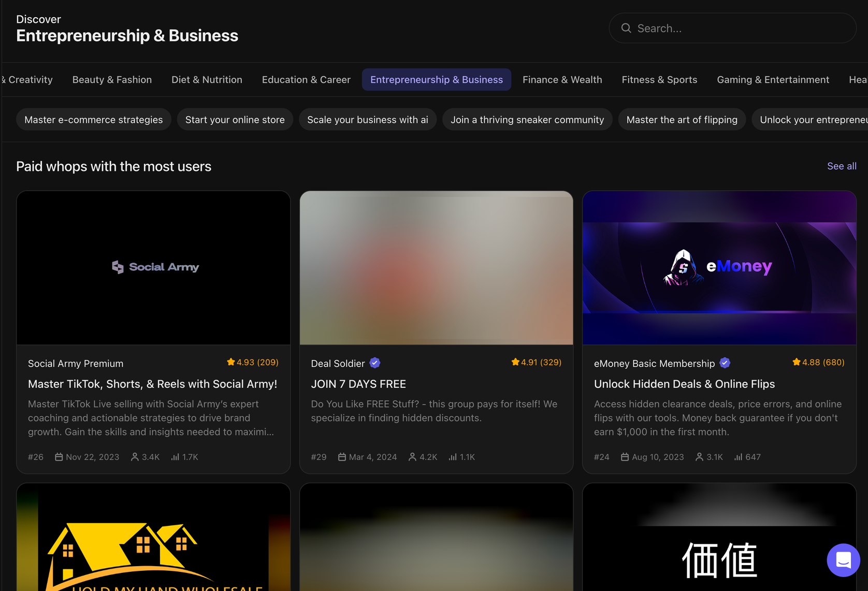The height and width of the screenshot is (591, 868).
Task: Click calendar icon beside Nov 22, 2023
Action: 59,457
